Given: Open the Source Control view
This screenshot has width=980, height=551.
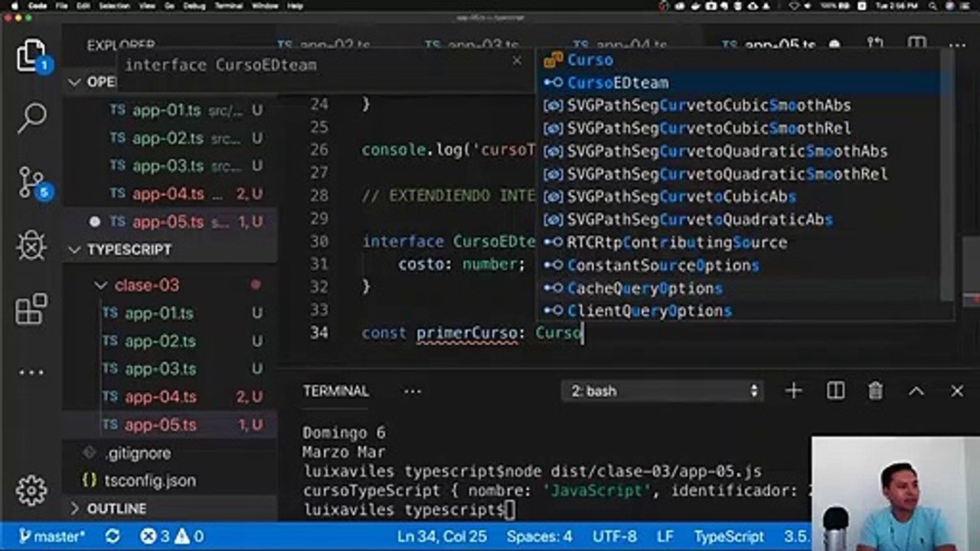Looking at the screenshot, I should (31, 181).
